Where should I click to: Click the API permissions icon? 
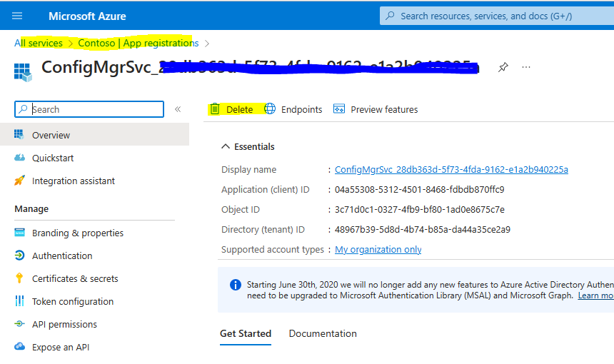19,324
